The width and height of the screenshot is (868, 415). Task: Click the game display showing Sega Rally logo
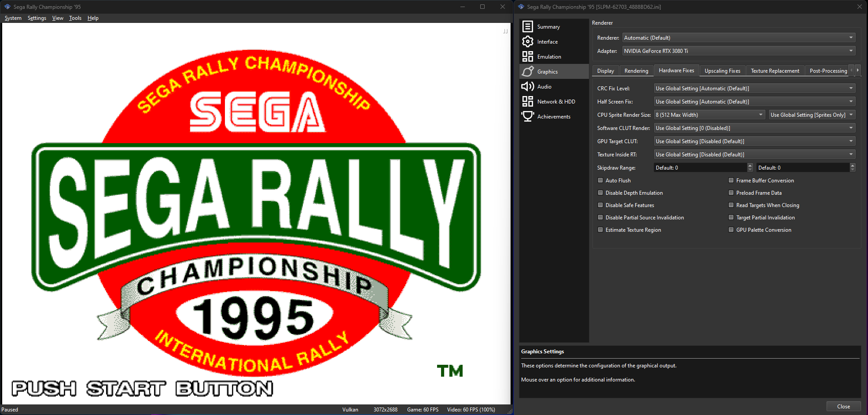point(256,214)
